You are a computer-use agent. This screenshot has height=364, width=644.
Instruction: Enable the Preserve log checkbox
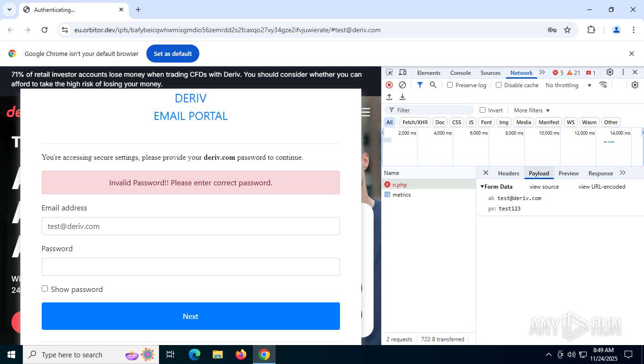pos(450,85)
